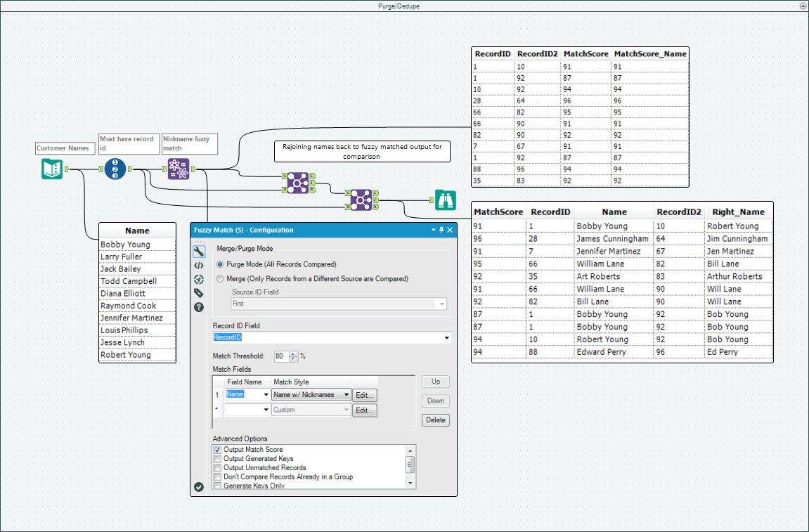Open the XML view icon in sidebar
The height and width of the screenshot is (532, 809).
(199, 265)
